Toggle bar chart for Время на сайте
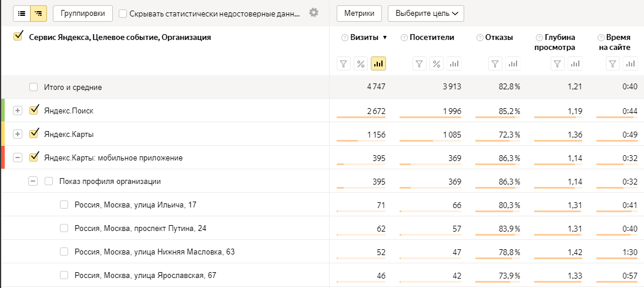Screen dimensions: 644x288 (x=630, y=63)
